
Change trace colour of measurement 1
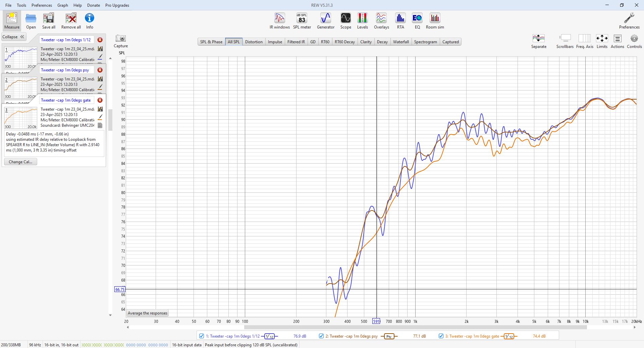(100, 57)
